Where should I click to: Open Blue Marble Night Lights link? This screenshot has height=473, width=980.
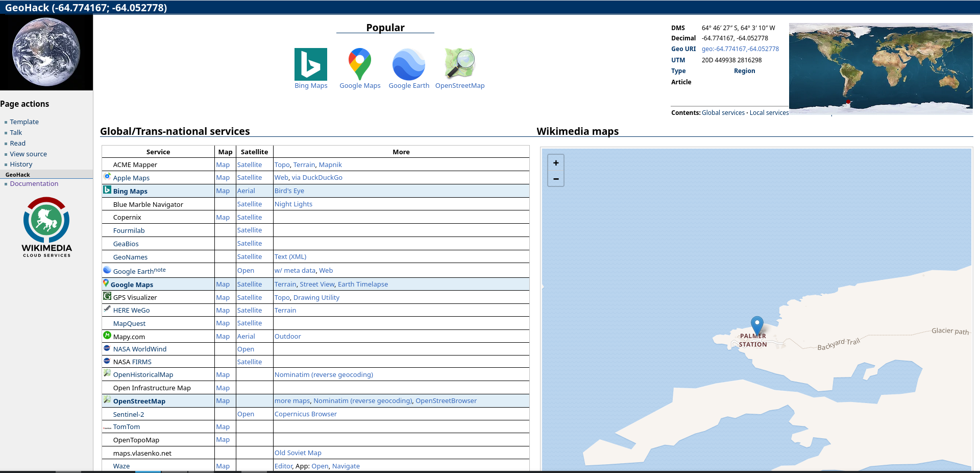293,204
